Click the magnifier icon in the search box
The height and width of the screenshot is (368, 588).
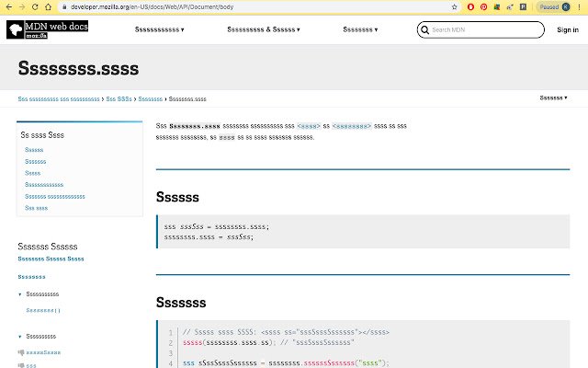[x=424, y=29]
